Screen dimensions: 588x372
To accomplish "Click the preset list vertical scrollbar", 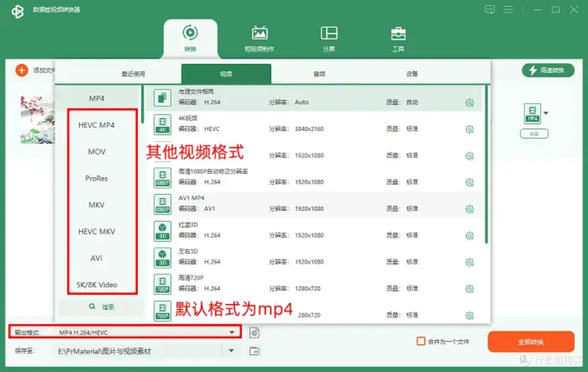I will point(486,164).
